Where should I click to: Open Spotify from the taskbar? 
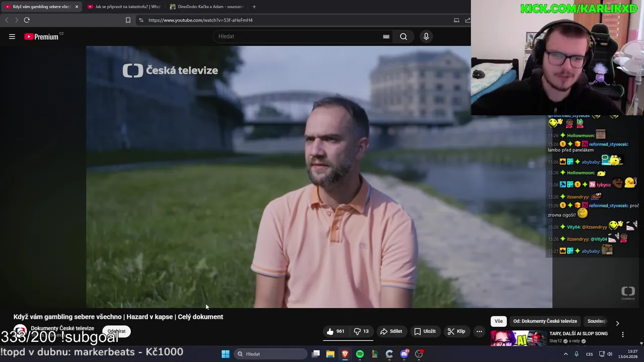(x=360, y=354)
